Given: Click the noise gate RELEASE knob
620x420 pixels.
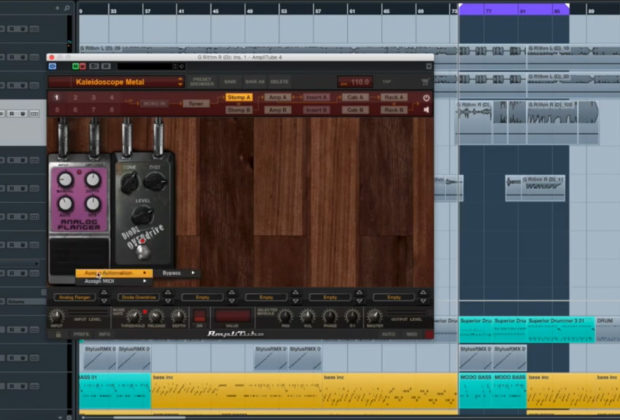Looking at the screenshot, I should coord(156,316).
